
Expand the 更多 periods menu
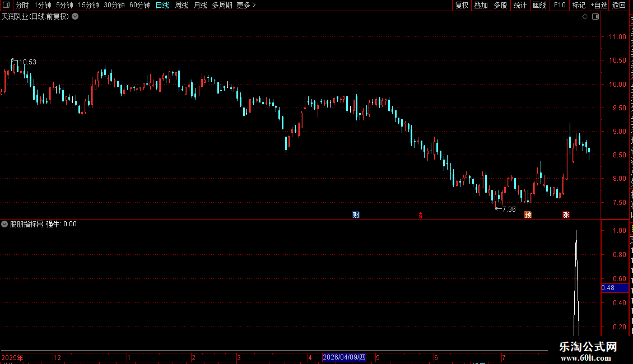click(246, 5)
